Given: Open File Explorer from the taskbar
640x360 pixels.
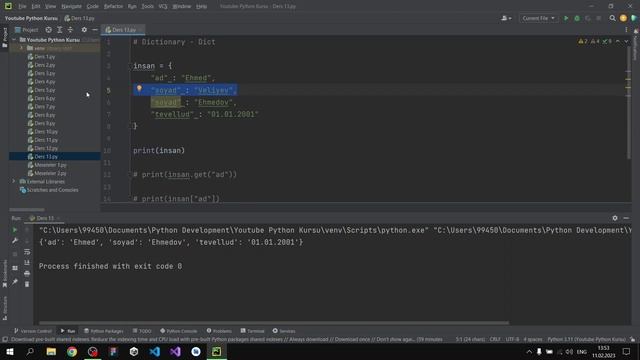Looking at the screenshot, I should (x=51, y=351).
